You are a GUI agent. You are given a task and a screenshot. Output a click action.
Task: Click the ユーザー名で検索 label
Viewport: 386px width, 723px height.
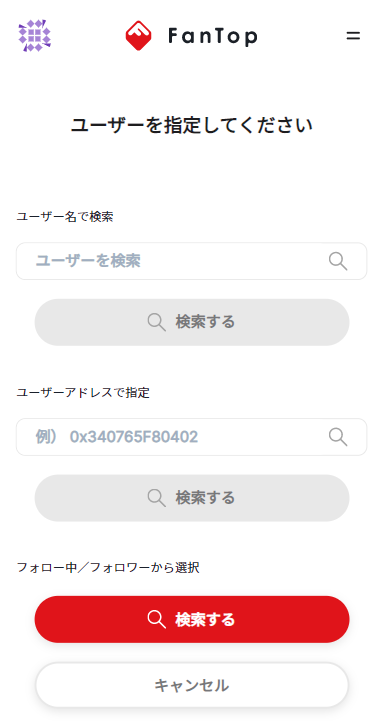(65, 217)
